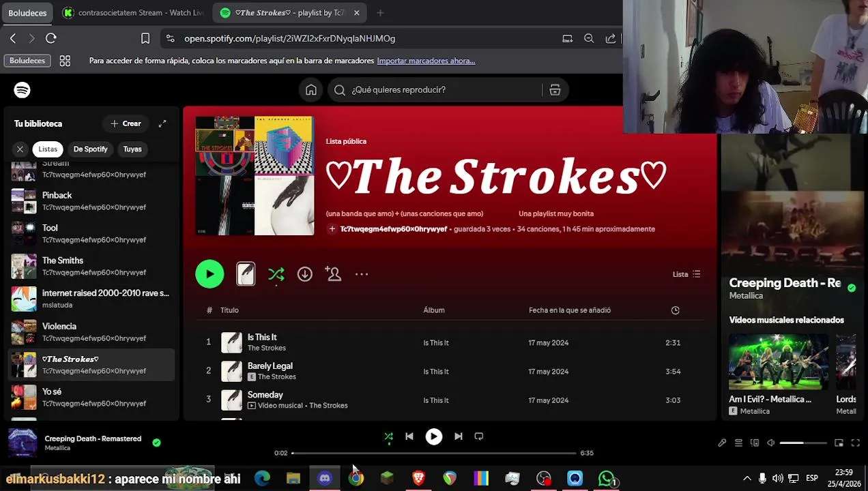Screen dimensions: 868x491
Task: Click the Crear button in library
Action: pyautogui.click(x=126, y=123)
